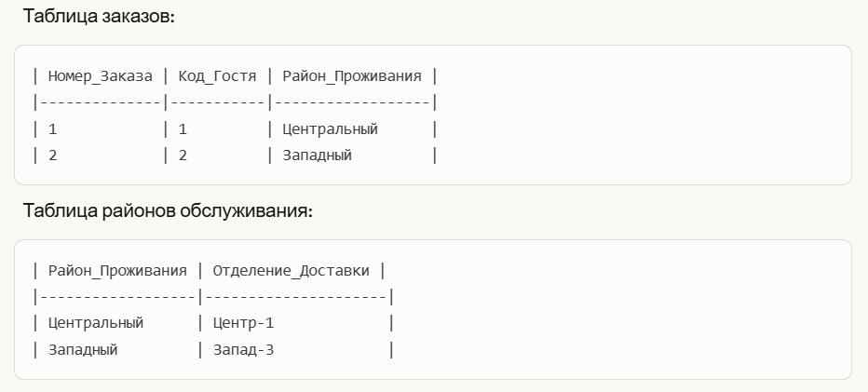This screenshot has width=868, height=392.
Task: Click the "Центр-1" delivery branch cell
Action: click(243, 323)
